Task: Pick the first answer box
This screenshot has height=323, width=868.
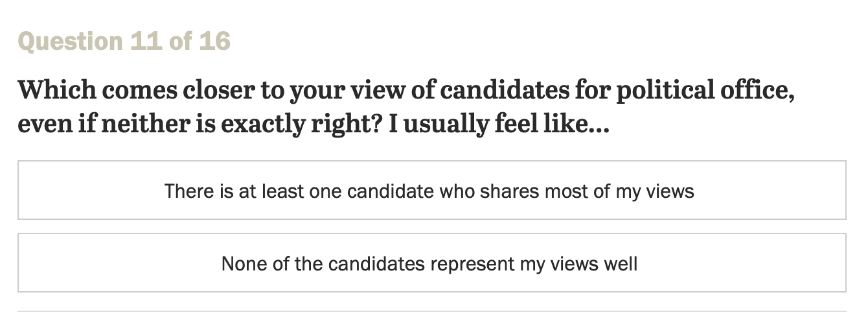Action: pos(431,191)
